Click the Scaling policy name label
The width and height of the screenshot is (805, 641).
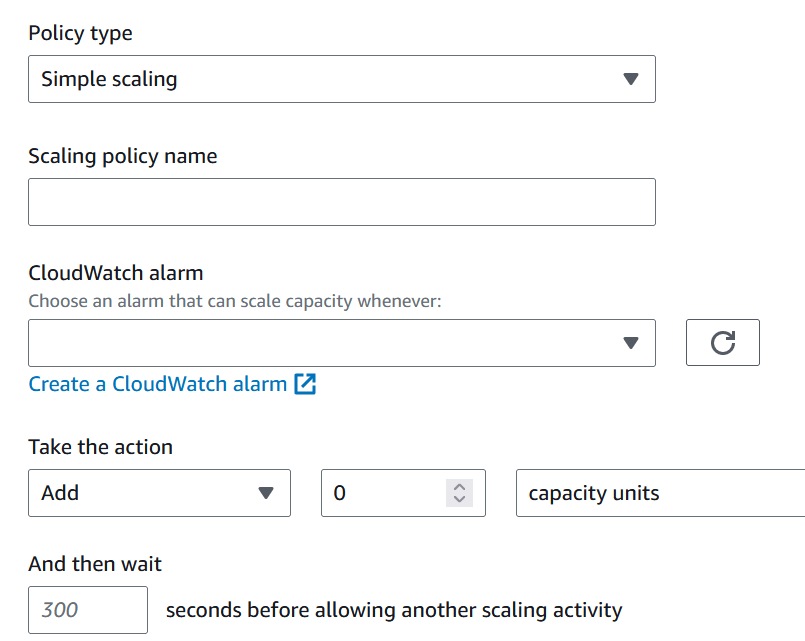pyautogui.click(x=122, y=156)
